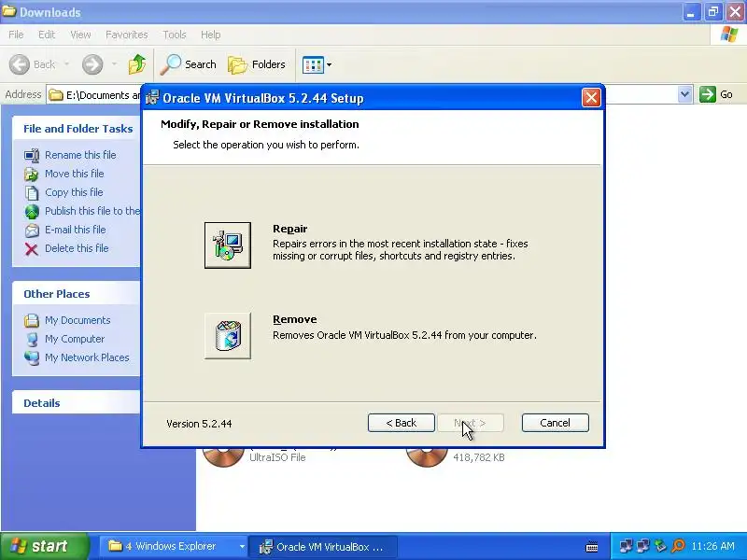The image size is (747, 560).
Task: Toggle the Folders pane toolbar button
Action: 257,64
